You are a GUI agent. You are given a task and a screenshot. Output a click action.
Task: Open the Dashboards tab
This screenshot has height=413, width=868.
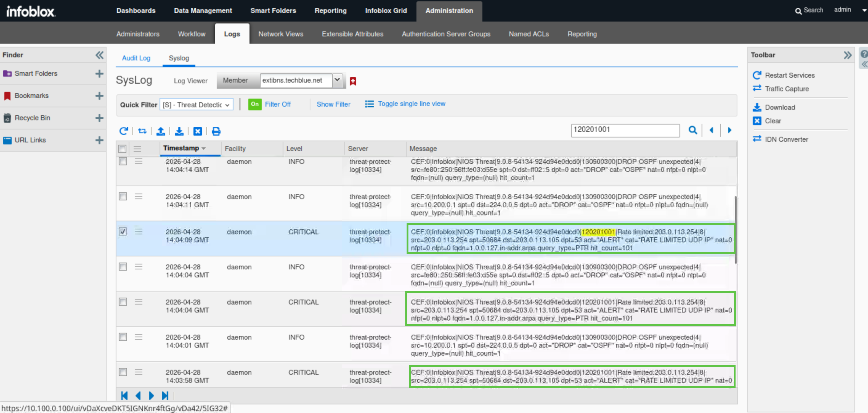[136, 10]
